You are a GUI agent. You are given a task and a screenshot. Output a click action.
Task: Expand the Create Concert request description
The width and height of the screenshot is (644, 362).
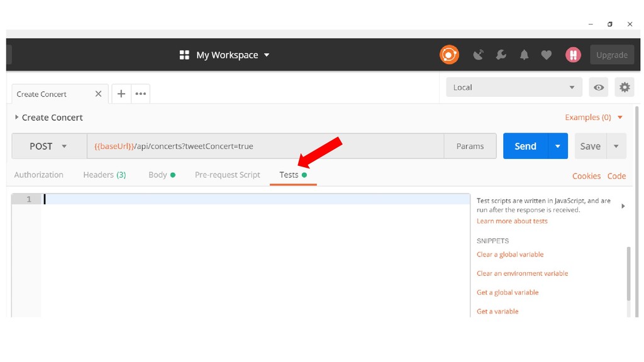(16, 117)
